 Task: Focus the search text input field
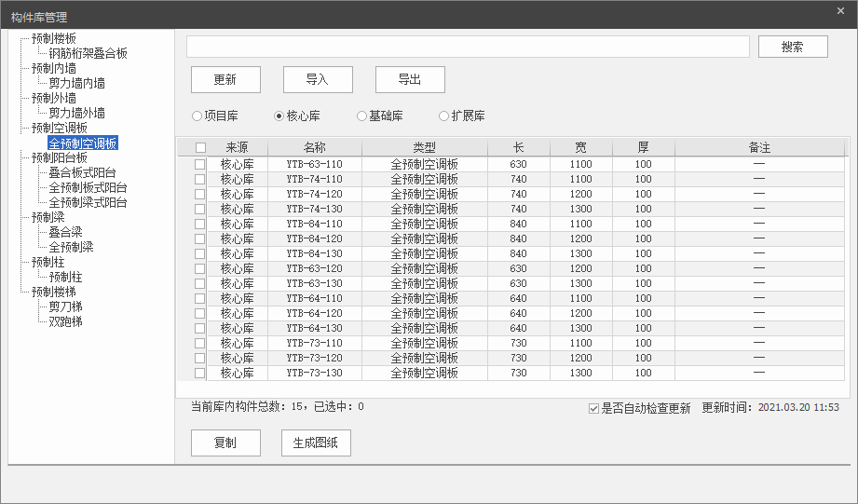click(468, 47)
